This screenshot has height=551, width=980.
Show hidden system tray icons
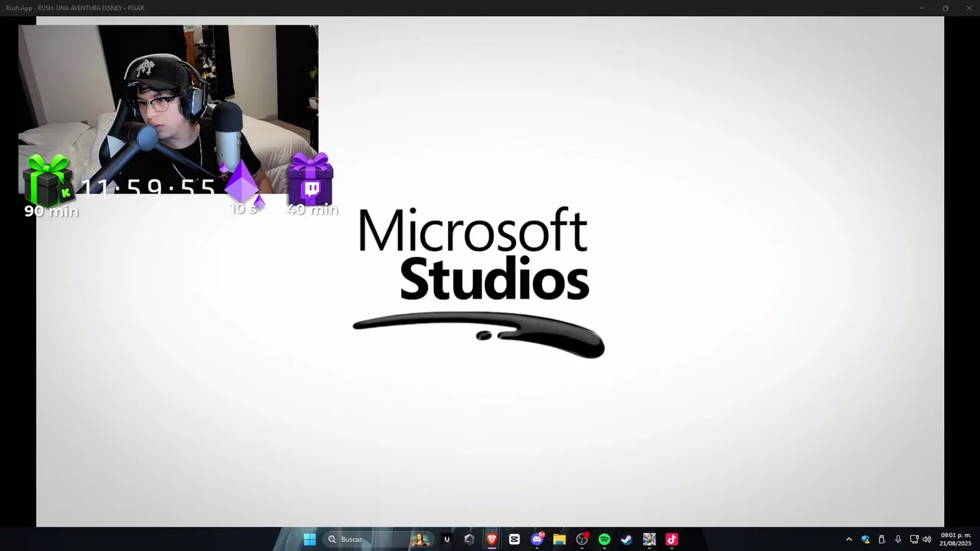(848, 540)
